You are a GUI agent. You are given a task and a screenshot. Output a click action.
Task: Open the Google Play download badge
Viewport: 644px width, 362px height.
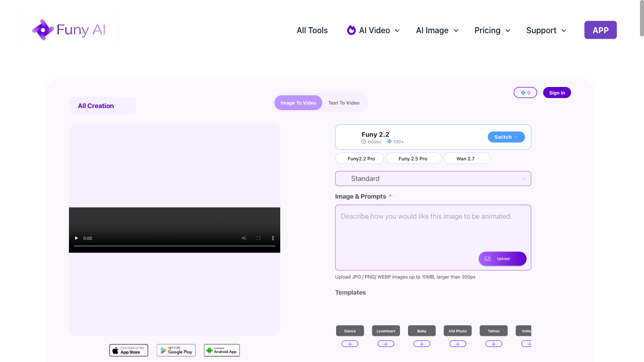pos(176,350)
